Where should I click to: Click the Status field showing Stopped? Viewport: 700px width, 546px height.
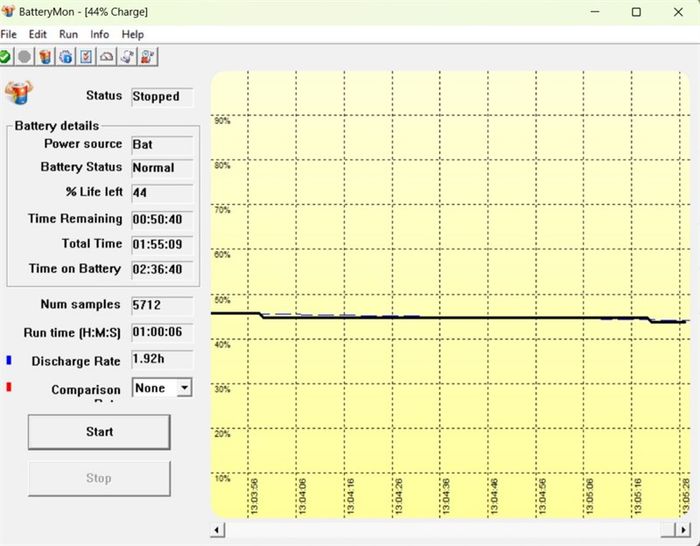click(162, 97)
